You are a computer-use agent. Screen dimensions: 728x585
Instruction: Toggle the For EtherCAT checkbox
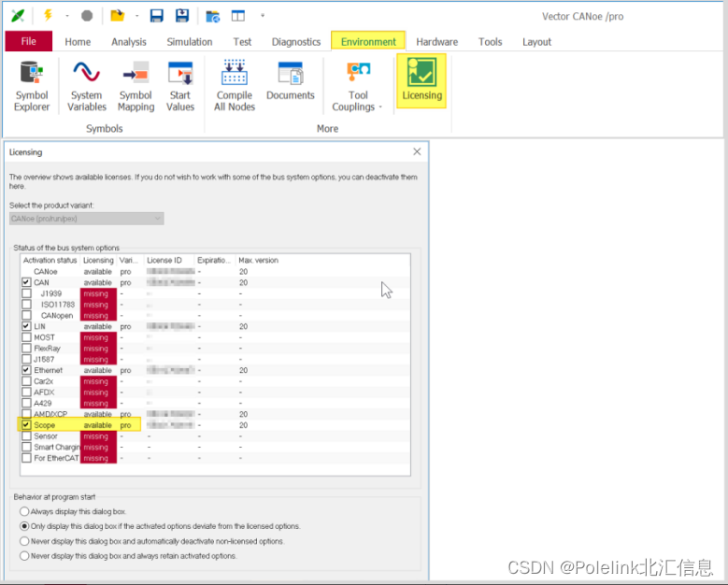click(x=26, y=458)
